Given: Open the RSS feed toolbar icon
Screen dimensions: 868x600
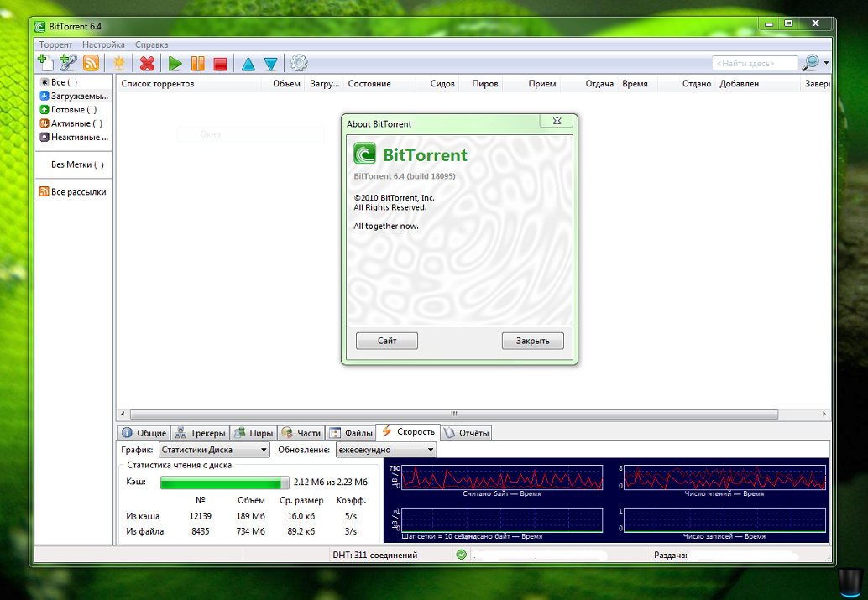Looking at the screenshot, I should [x=91, y=63].
